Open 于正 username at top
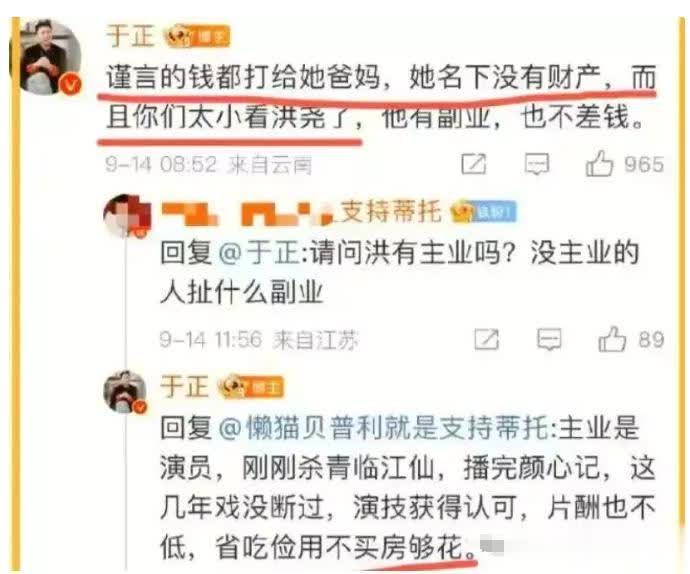690x574 pixels. coord(130,36)
